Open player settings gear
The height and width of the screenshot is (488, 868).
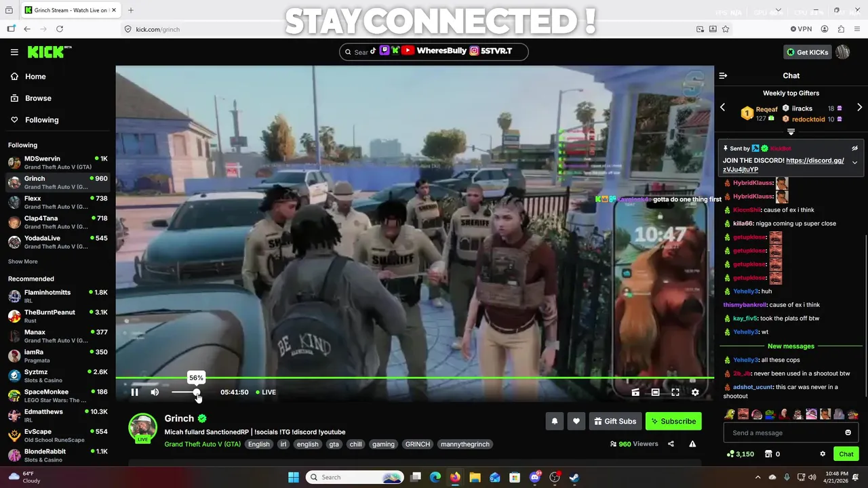pos(695,392)
